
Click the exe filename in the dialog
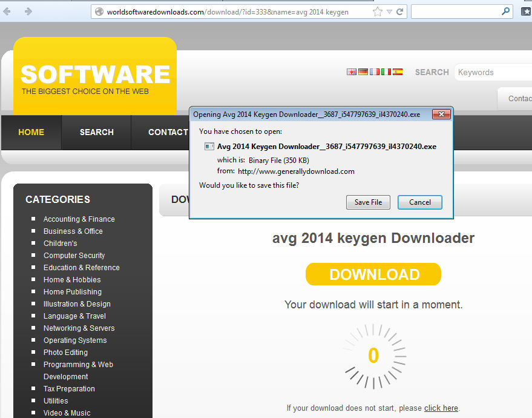click(x=327, y=147)
